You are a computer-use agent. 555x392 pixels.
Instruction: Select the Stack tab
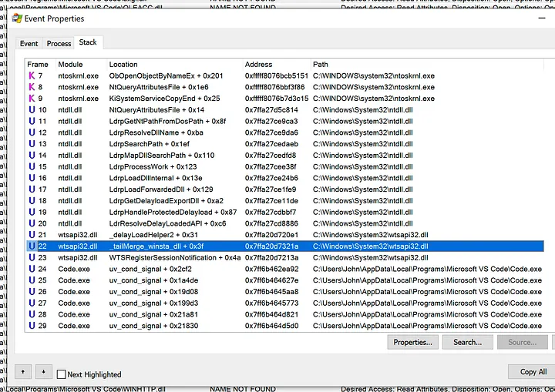coord(88,42)
